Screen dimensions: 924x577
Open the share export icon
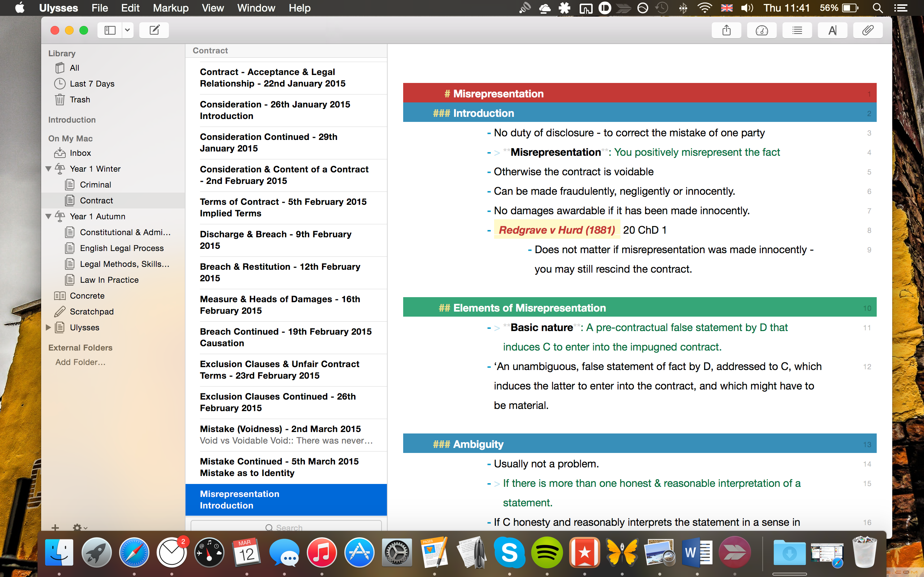coord(726,30)
